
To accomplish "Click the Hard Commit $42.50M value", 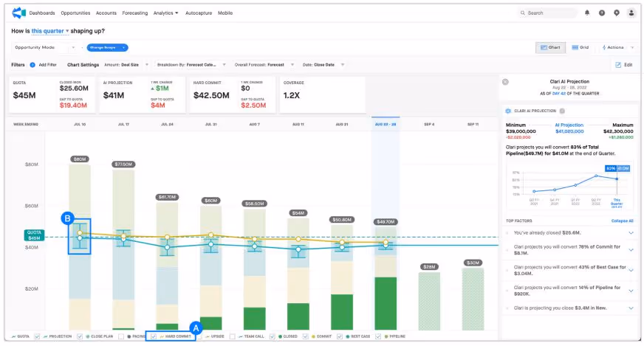I will click(211, 96).
